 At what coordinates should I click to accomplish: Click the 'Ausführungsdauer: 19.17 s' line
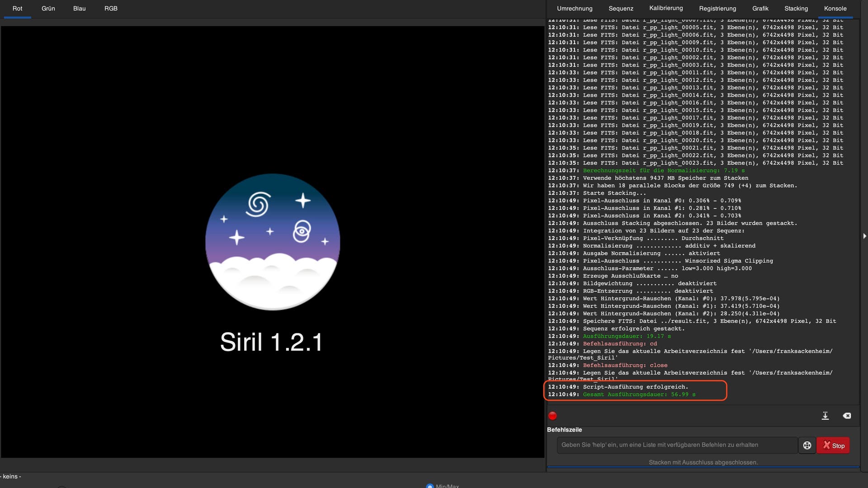[609, 336]
